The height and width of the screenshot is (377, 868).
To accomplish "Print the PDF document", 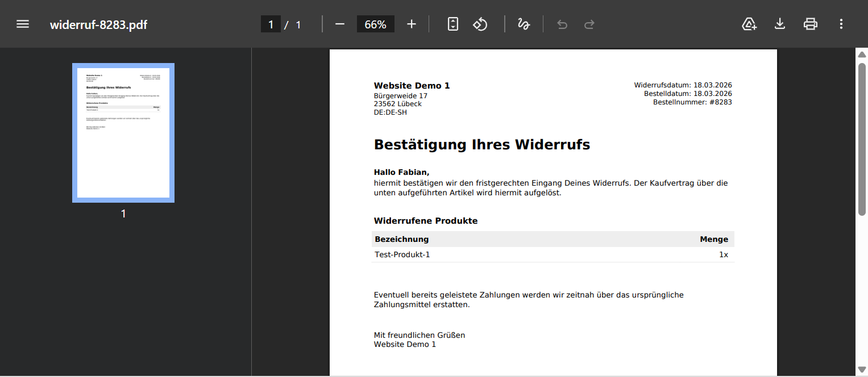I will tap(810, 24).
